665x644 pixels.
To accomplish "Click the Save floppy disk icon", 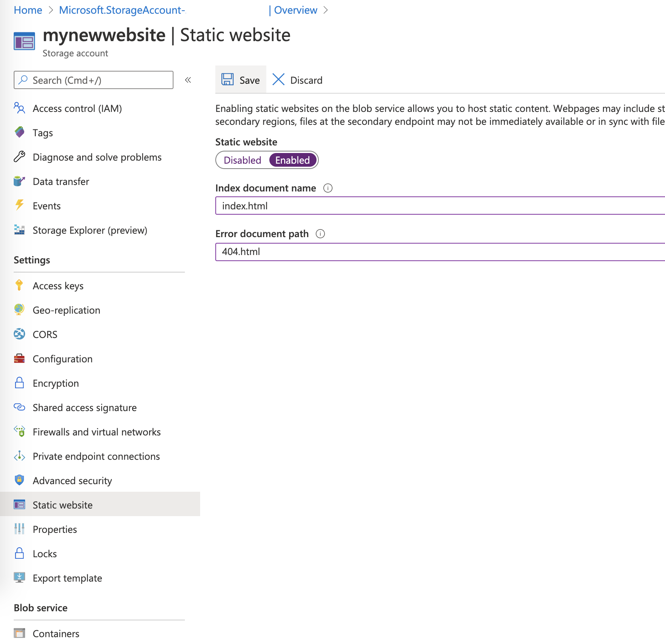I will 228,80.
